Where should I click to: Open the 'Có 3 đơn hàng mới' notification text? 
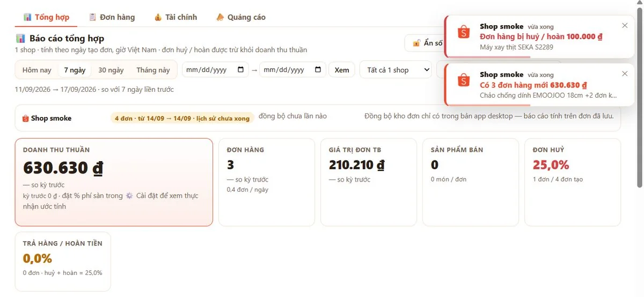(533, 85)
